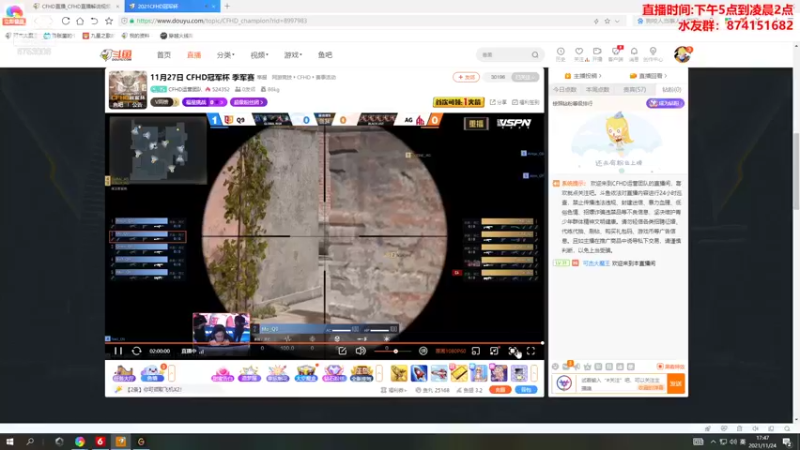Open a new browser tab
800x450 pixels.
click(227, 6)
